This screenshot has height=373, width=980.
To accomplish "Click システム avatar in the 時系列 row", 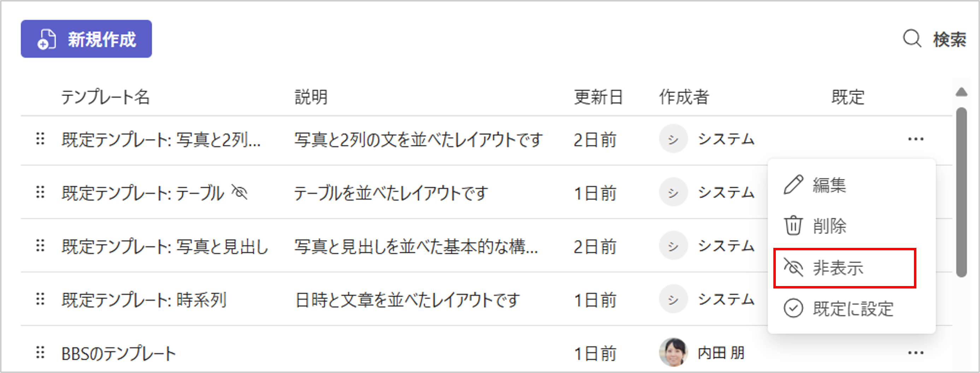I will click(673, 299).
